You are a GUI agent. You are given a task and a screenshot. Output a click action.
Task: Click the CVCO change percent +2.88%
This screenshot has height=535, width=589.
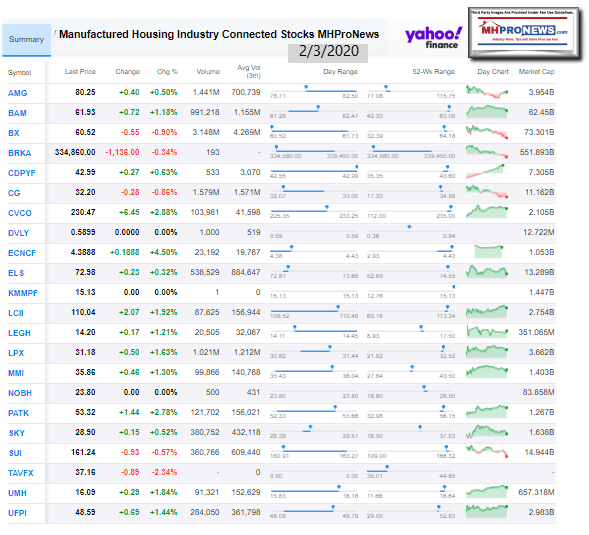tap(163, 213)
